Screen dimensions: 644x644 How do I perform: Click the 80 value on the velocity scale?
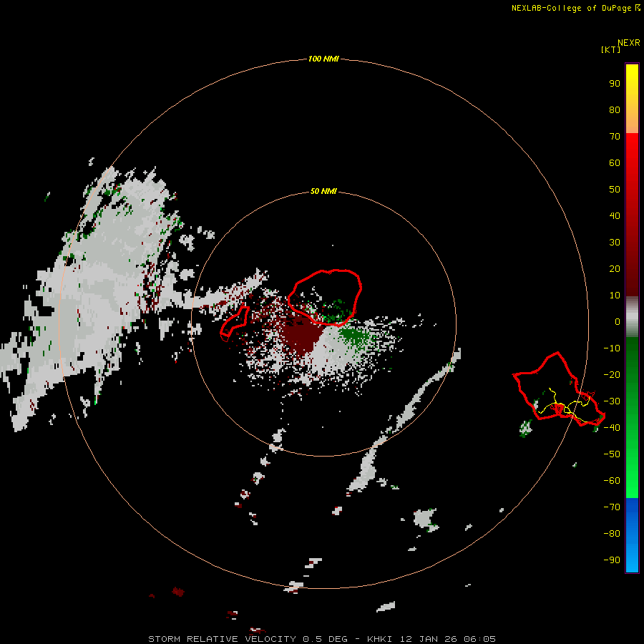coord(615,109)
